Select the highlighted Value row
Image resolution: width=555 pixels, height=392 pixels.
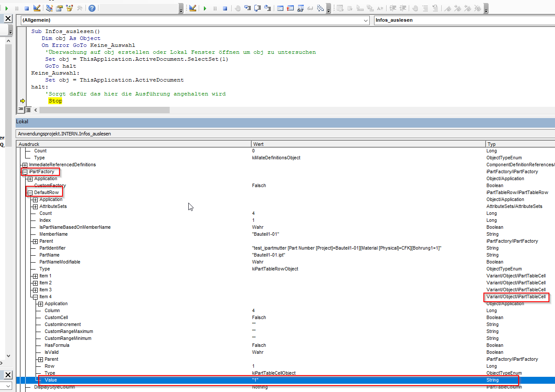87,379
